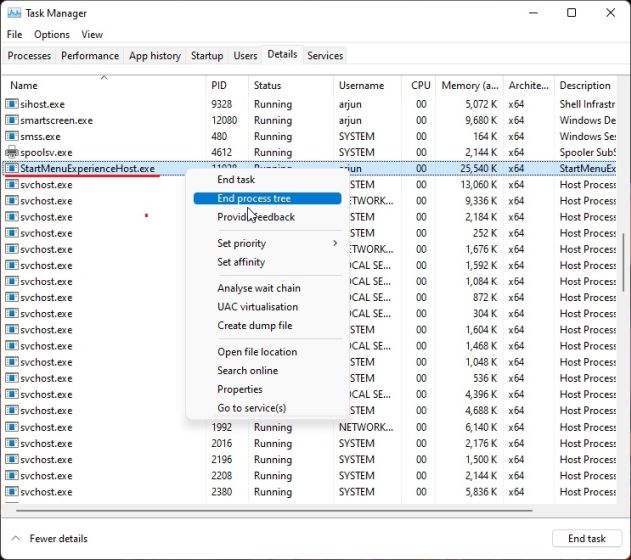Click the sihost.exe process icon
Image resolution: width=631 pixels, height=560 pixels.
pos(12,104)
